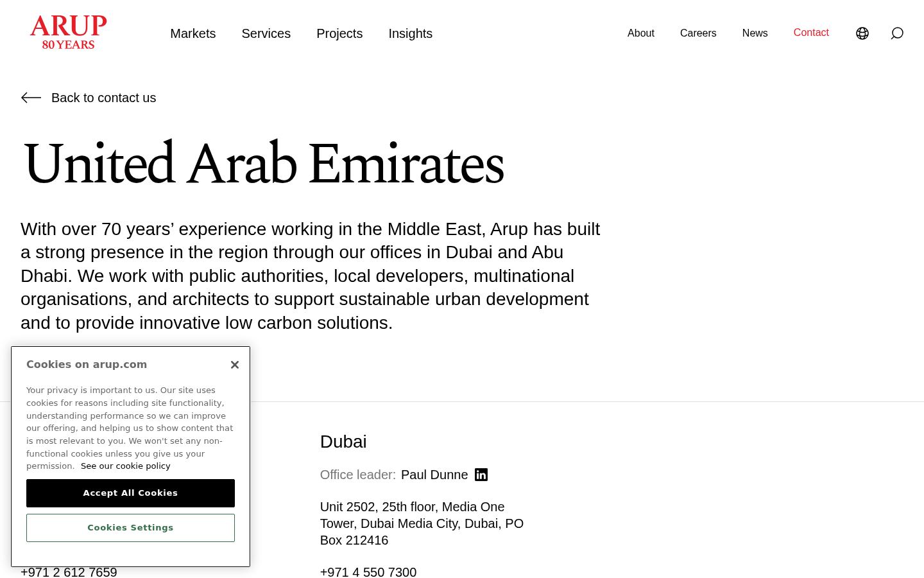Open the Services menu
The image size is (924, 578).
(266, 33)
